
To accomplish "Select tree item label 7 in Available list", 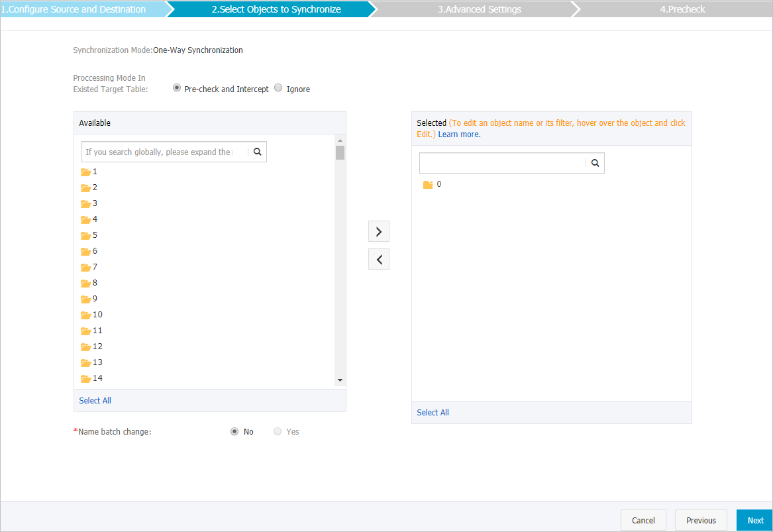I will [95, 267].
